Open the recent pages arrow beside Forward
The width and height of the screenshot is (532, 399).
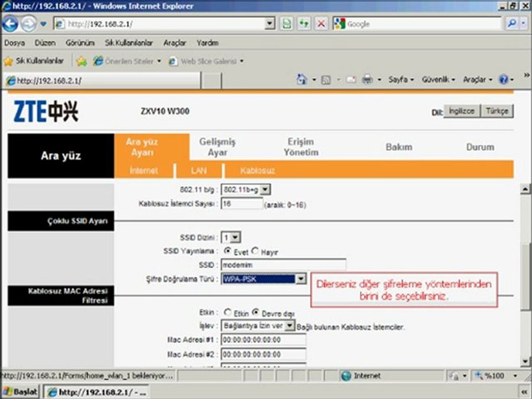[x=43, y=24]
